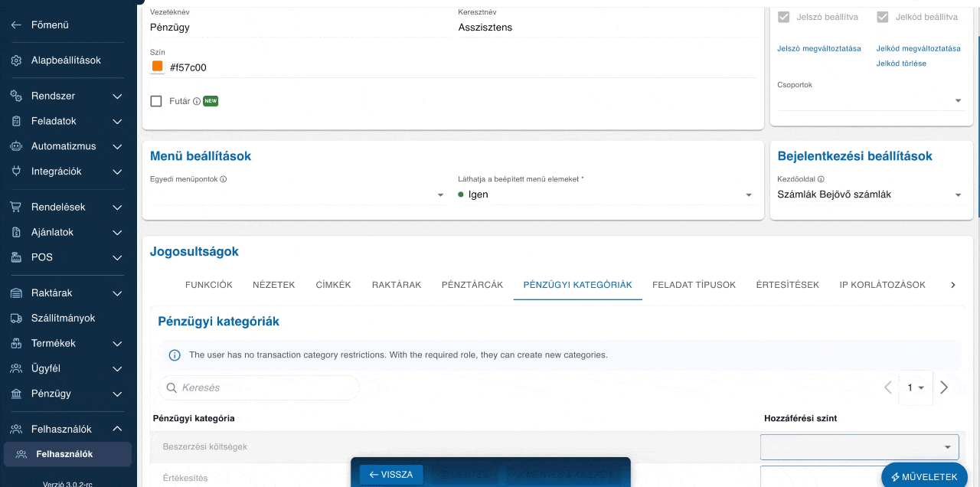The height and width of the screenshot is (487, 980).
Task: Click info icon beside Egyedi menüpontok
Action: (224, 179)
